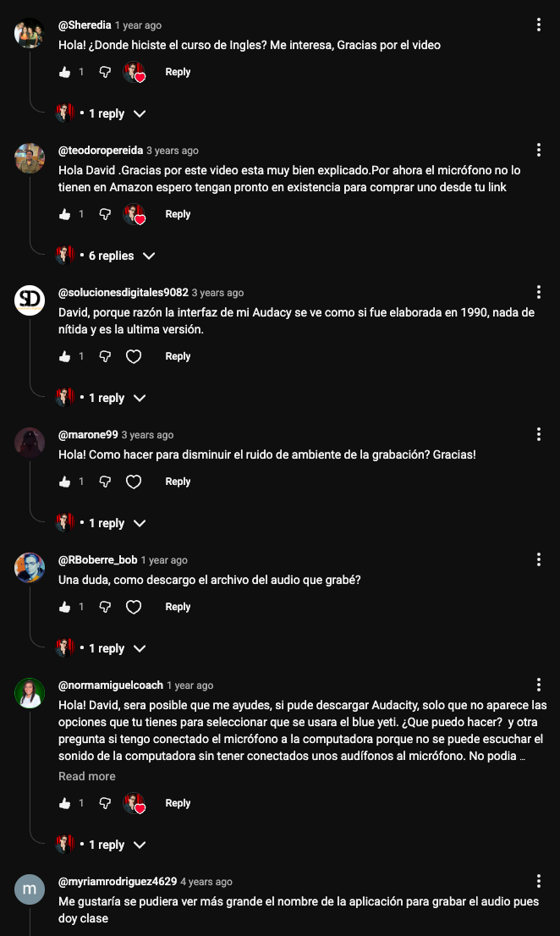Like the @Sheredia comment
The image size is (560, 936).
point(65,72)
